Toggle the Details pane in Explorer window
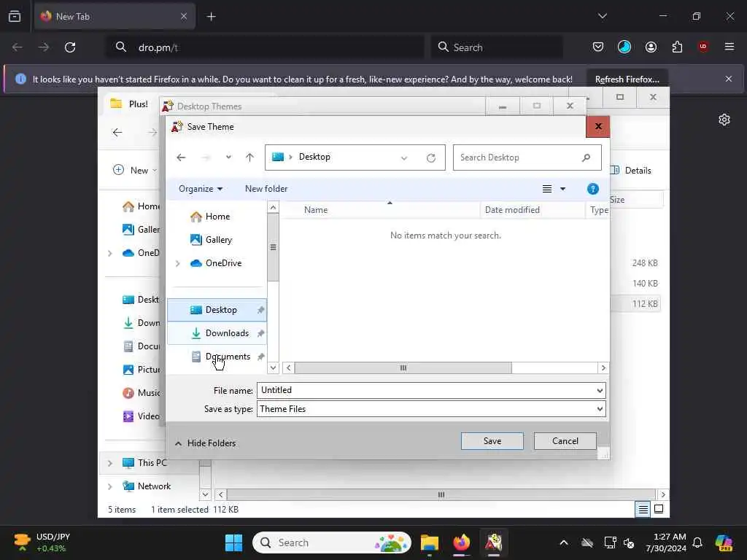 pos(631,171)
